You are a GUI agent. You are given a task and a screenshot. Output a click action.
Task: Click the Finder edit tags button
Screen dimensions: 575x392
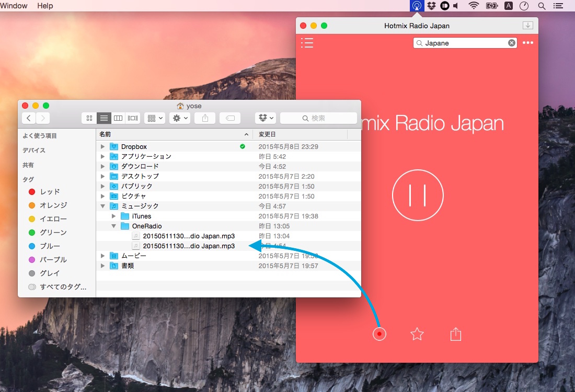point(230,118)
